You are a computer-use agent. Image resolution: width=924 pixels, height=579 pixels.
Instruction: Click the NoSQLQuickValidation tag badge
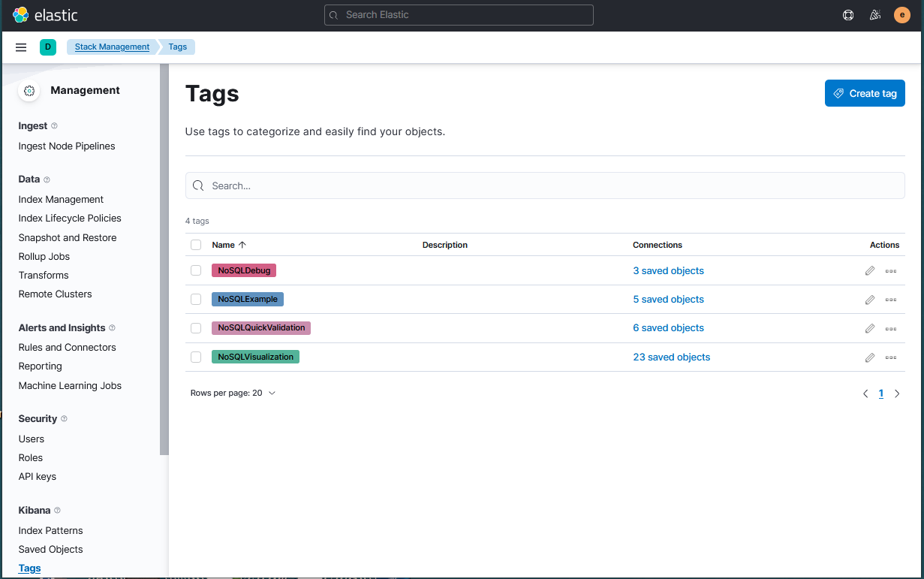pyautogui.click(x=261, y=328)
